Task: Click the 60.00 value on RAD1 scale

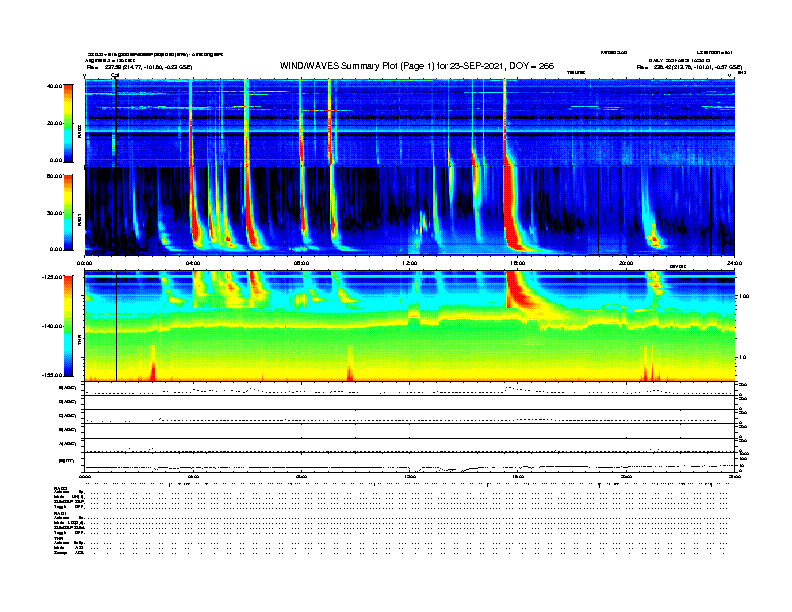Action: click(55, 176)
